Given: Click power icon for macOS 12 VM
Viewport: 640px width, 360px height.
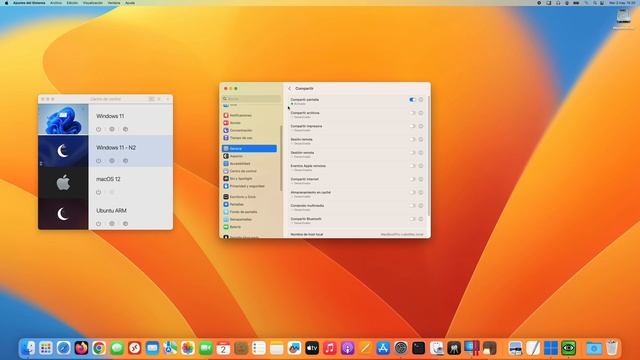Looking at the screenshot, I should click(x=98, y=192).
